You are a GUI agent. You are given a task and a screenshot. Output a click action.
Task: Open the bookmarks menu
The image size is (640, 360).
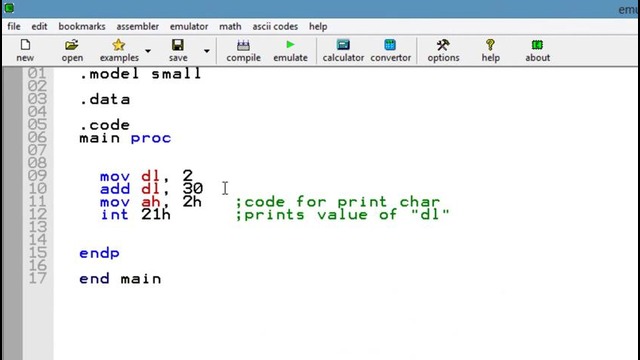pyautogui.click(x=82, y=27)
